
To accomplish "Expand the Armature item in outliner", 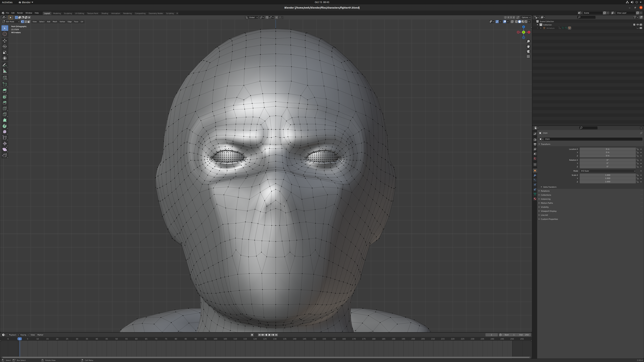I will [541, 28].
